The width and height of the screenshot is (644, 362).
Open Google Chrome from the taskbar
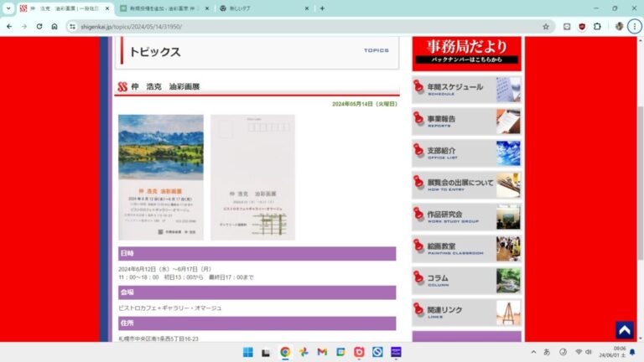(x=285, y=352)
